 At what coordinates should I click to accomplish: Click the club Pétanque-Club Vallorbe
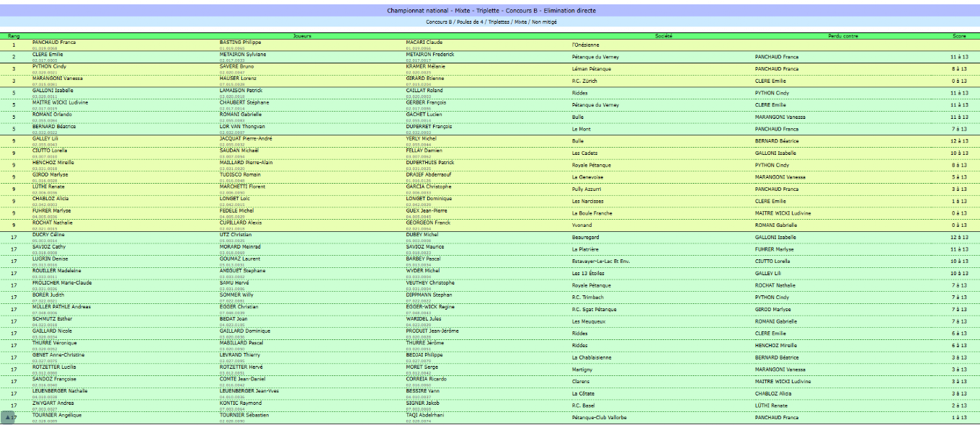tap(599, 418)
